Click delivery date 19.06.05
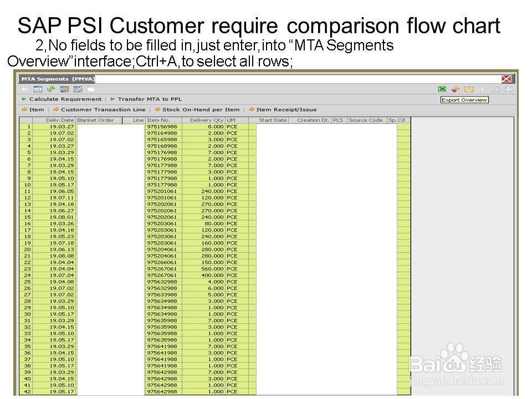This screenshot has width=532, height=399. [x=54, y=191]
